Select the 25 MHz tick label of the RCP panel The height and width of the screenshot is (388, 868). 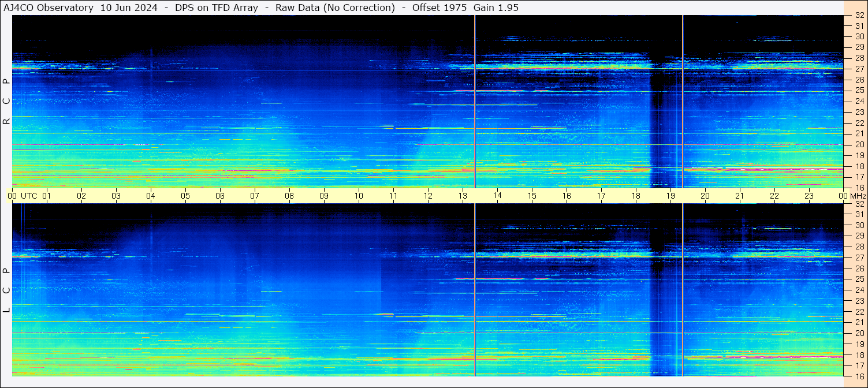click(x=859, y=91)
